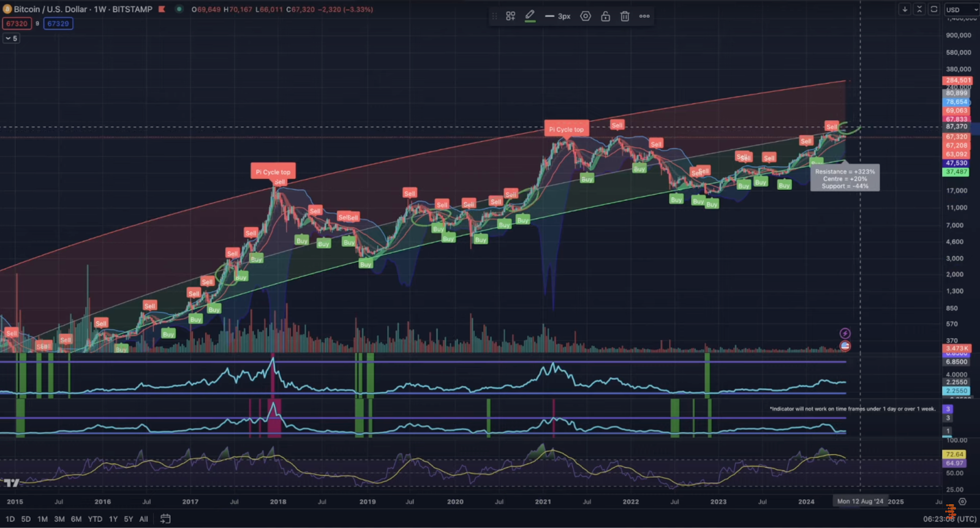This screenshot has width=980, height=528.
Task: Select the 5D time range
Action: click(26, 519)
